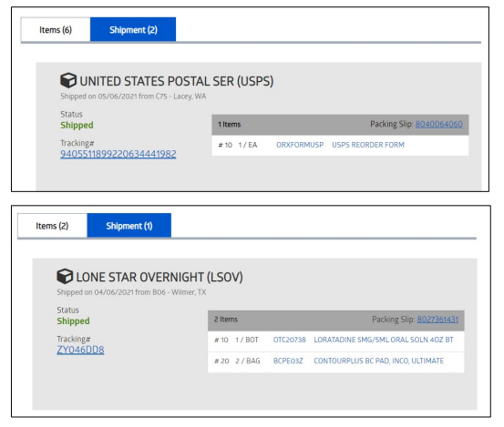Open packing slip 8040064060

tap(439, 124)
